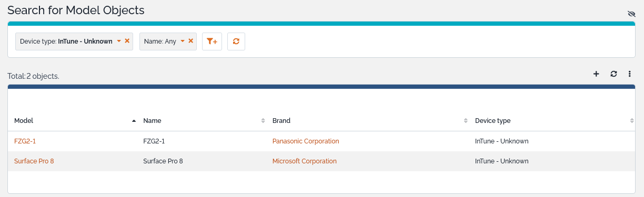Screen dimensions: 644x197
Task: Click the black refresh list icon
Action: pos(613,74)
